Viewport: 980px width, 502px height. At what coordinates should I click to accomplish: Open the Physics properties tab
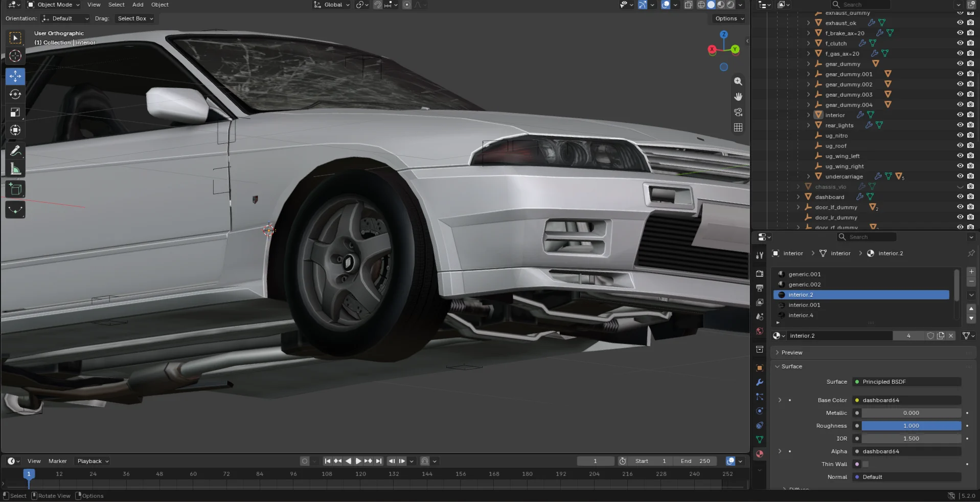tap(760, 411)
